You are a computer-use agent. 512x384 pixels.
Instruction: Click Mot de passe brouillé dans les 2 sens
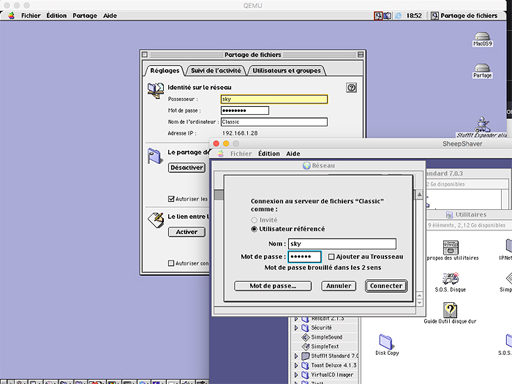(x=322, y=268)
